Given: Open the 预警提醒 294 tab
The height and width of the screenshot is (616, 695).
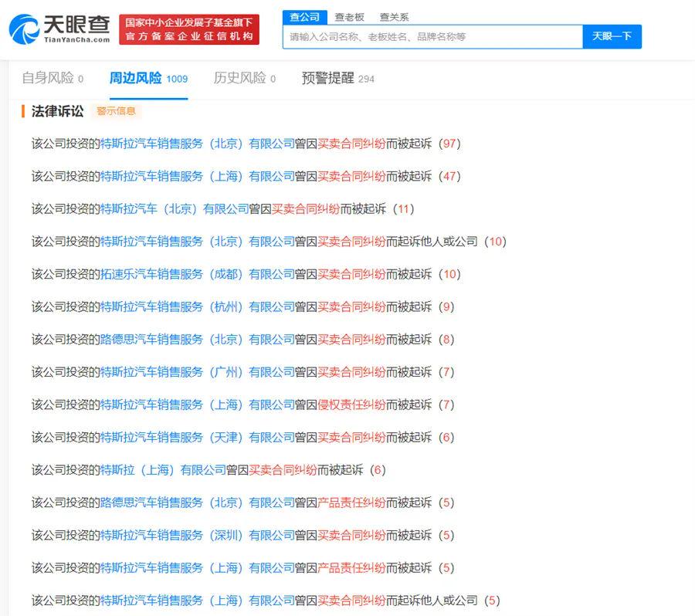Looking at the screenshot, I should click(x=337, y=79).
